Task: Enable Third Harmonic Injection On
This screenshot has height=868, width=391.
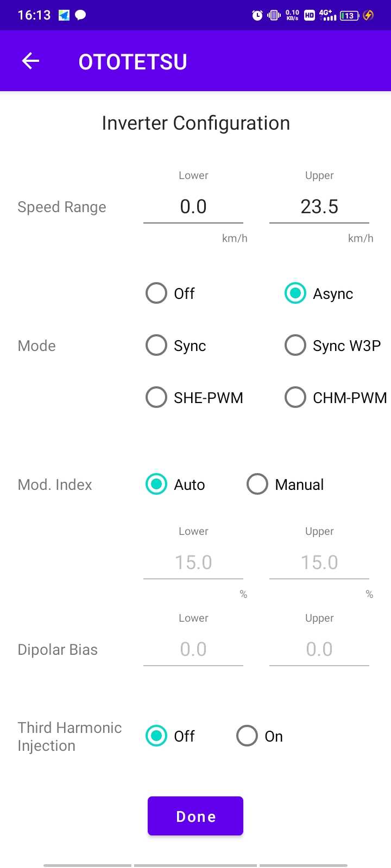Action: click(247, 736)
